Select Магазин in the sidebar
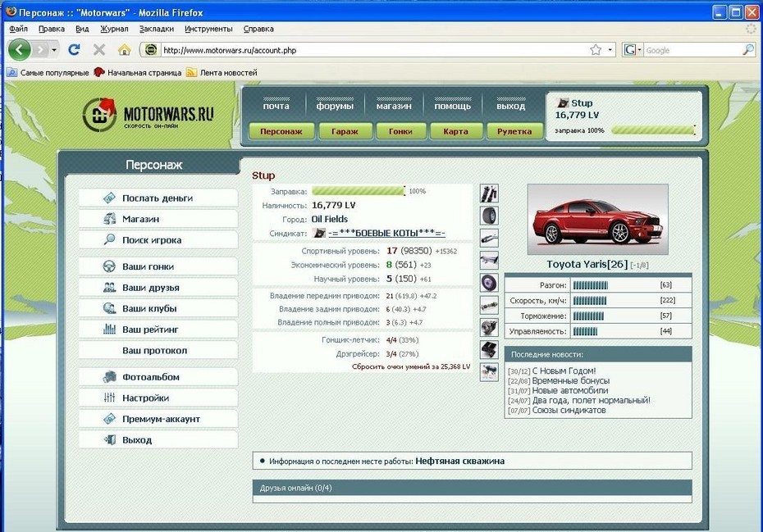Screen dimensions: 763x532 pos(158,219)
